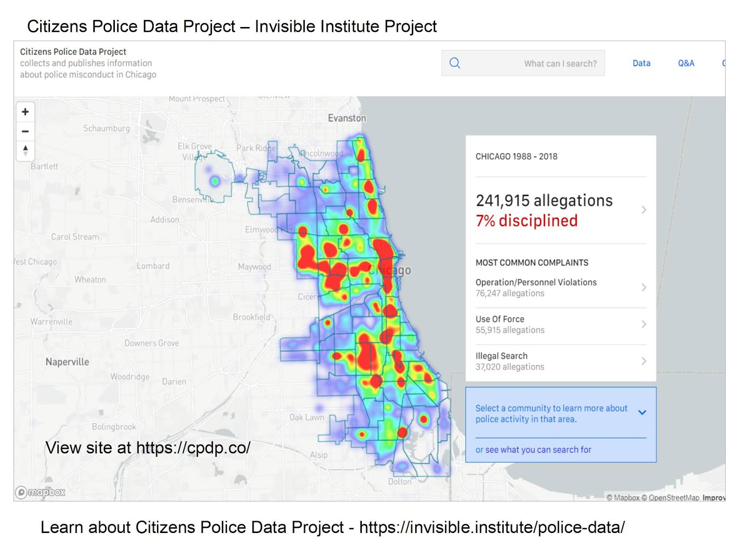The image size is (747, 560).
Task: Click 'View site at https://cpdp.co/' text
Action: point(148,448)
